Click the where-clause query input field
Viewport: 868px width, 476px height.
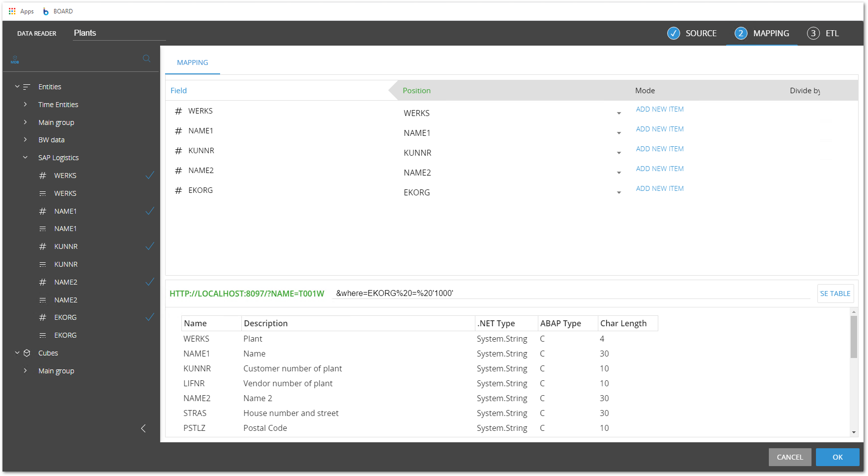click(x=571, y=293)
